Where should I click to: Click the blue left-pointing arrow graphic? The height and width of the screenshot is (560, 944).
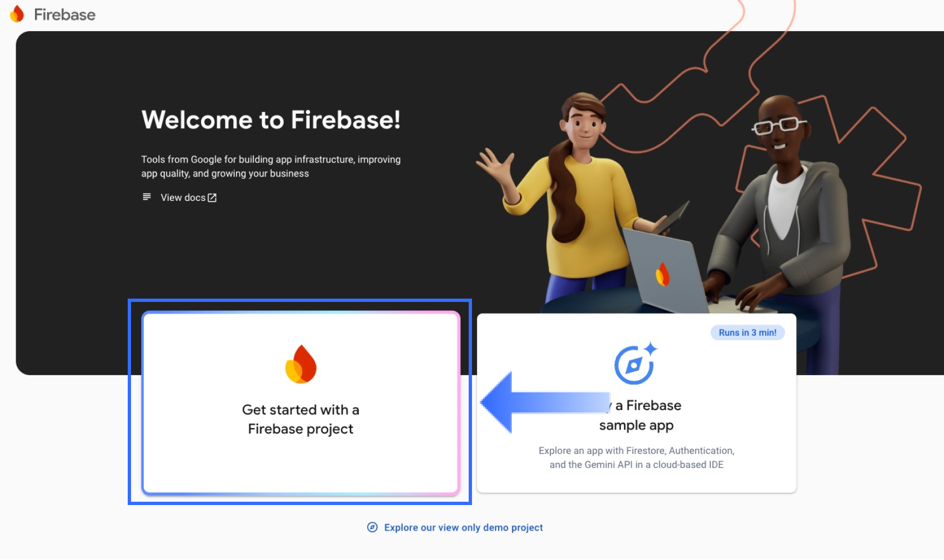point(545,402)
